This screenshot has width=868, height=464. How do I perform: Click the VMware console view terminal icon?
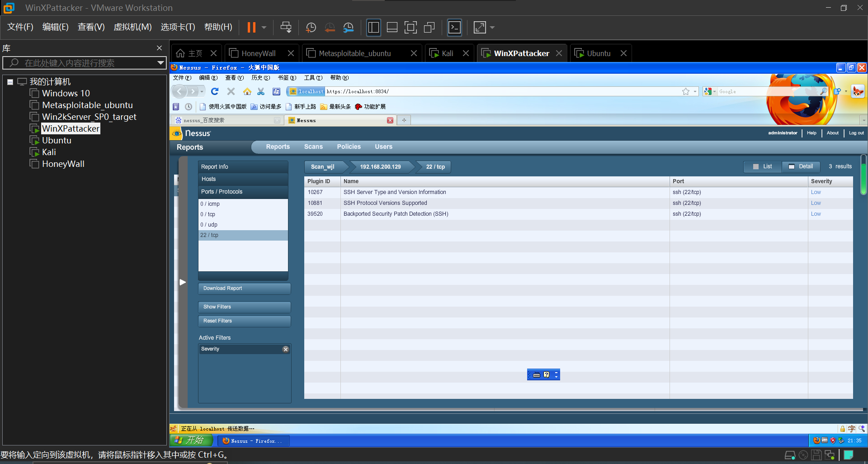click(454, 28)
